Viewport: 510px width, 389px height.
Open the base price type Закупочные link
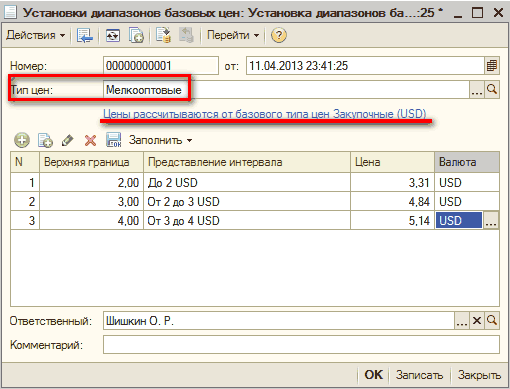click(x=265, y=114)
